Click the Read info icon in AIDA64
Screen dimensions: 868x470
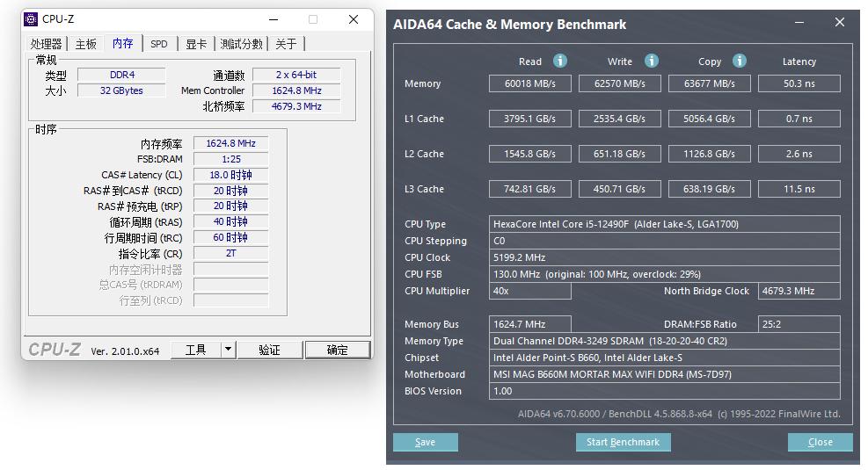tap(560, 61)
